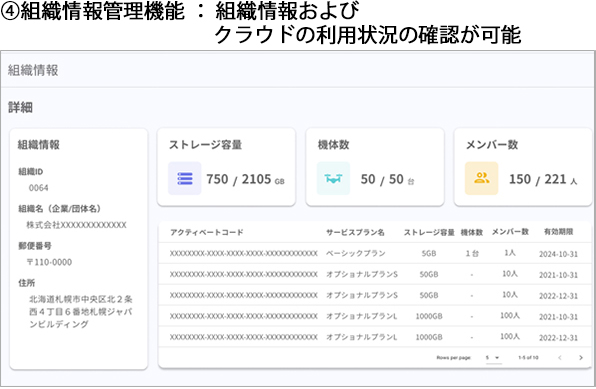Select オプショナルプランL row expiring 2022-12-31

[x=375, y=337]
